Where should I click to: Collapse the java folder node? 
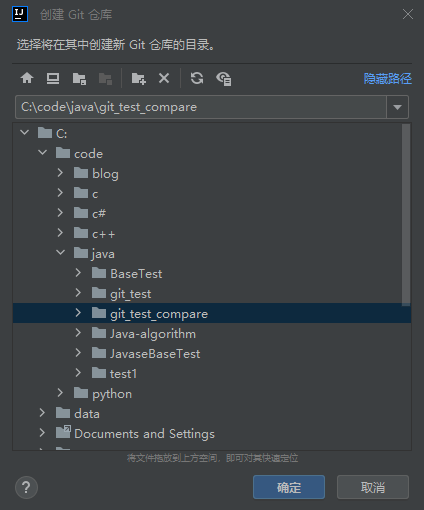60,252
